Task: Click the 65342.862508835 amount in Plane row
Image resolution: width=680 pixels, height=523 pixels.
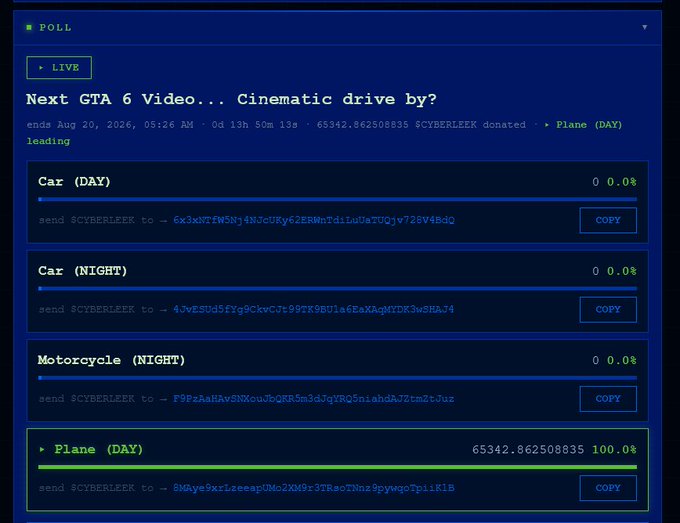Action: coord(528,450)
